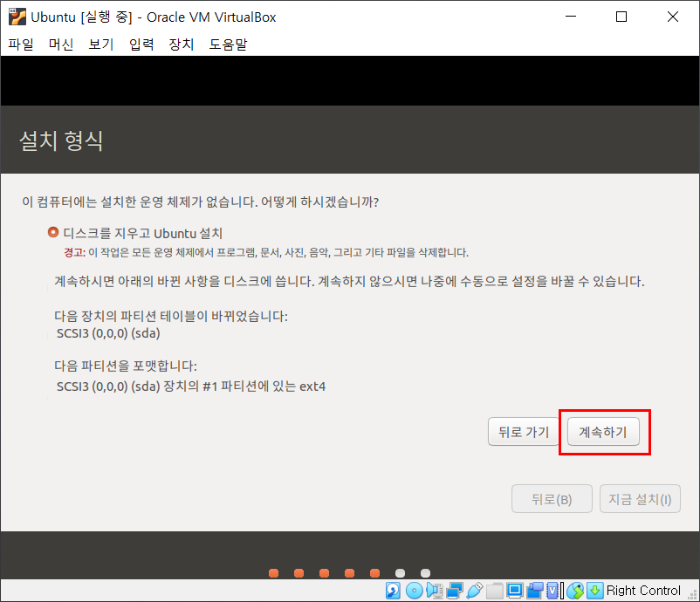
Task: Click the VirtualBox window title icon
Action: [x=17, y=17]
